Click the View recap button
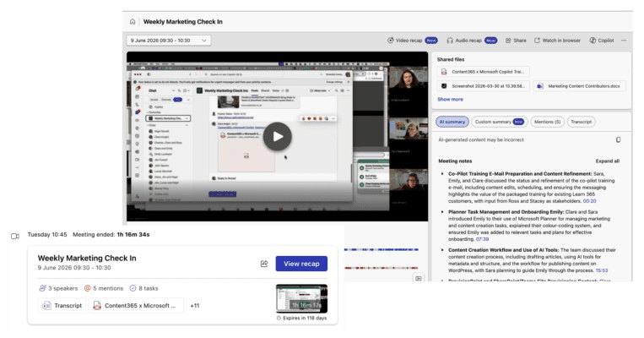This screenshot has width=644, height=338. [301, 264]
